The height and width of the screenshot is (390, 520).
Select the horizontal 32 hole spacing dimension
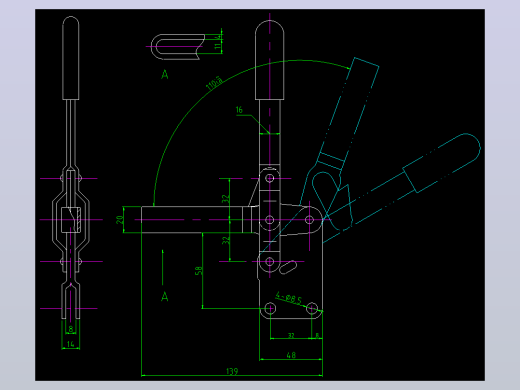click(291, 335)
